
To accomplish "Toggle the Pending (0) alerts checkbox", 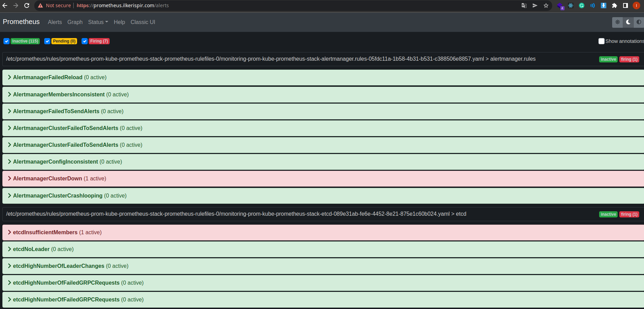I will (47, 41).
